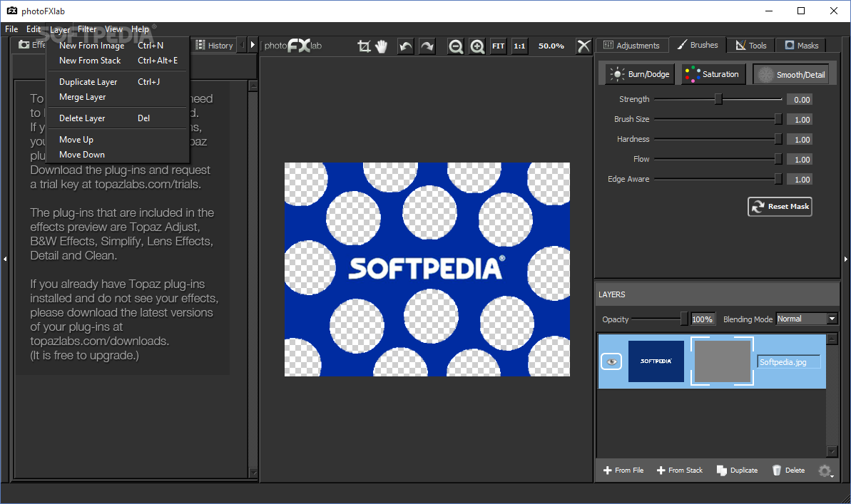Choose Move Down menu entry
This screenshot has width=851, height=504.
pyautogui.click(x=118, y=155)
